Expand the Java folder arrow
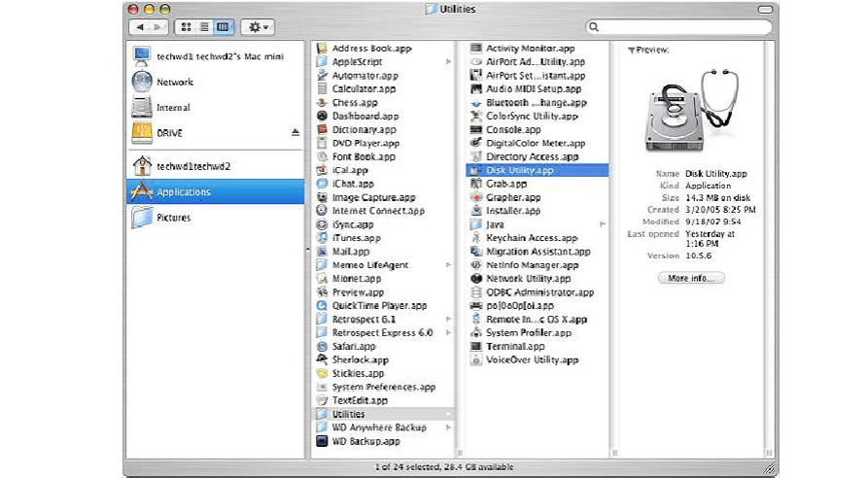This screenshot has height=478, width=868. (x=603, y=224)
